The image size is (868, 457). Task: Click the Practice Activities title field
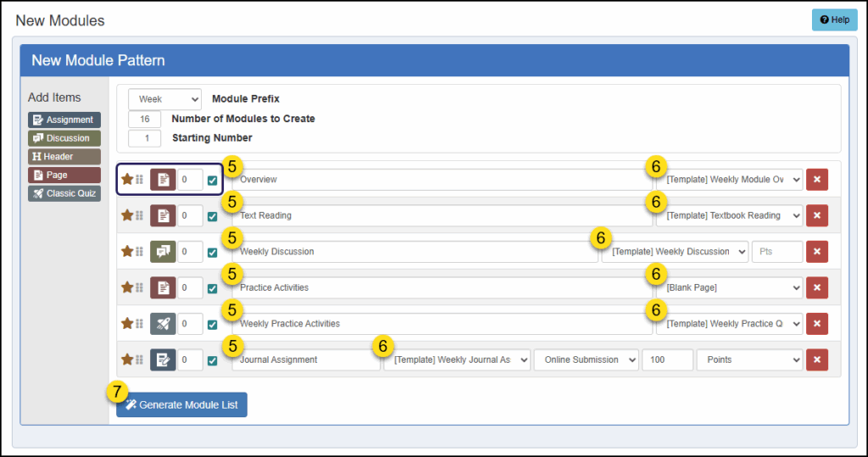click(x=442, y=287)
